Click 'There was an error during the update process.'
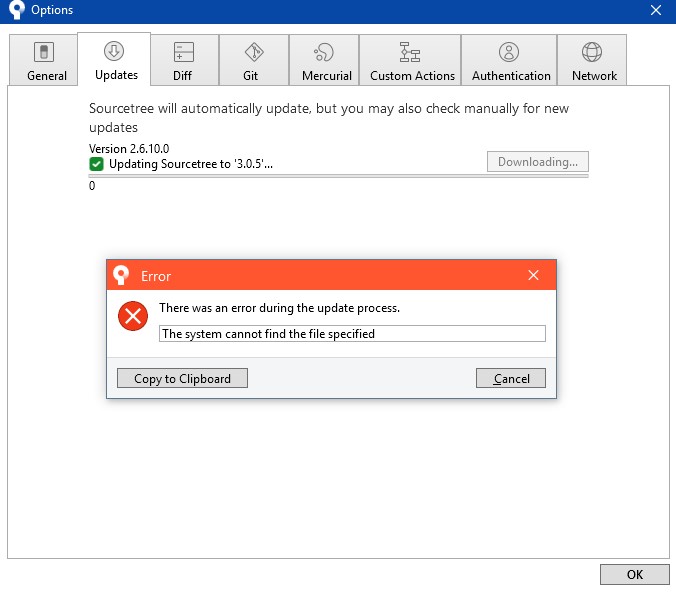The width and height of the screenshot is (676, 592). click(279, 308)
